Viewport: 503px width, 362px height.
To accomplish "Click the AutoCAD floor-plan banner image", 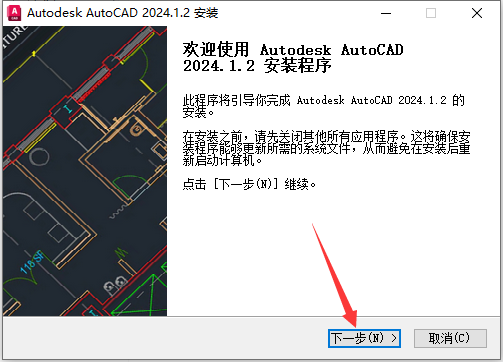I will (85, 171).
